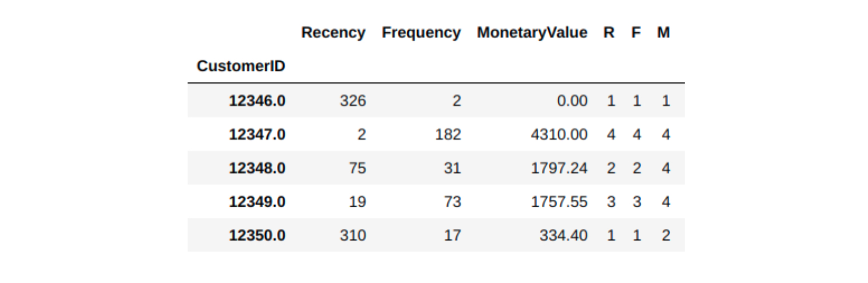
Task: Select customer ID 12348.0
Action: pyautogui.click(x=257, y=168)
